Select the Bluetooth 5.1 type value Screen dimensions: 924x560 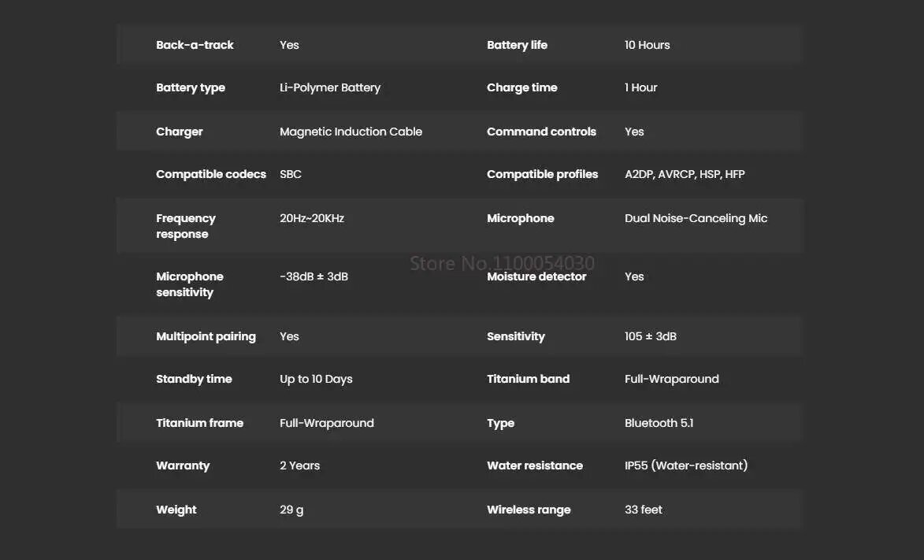659,423
